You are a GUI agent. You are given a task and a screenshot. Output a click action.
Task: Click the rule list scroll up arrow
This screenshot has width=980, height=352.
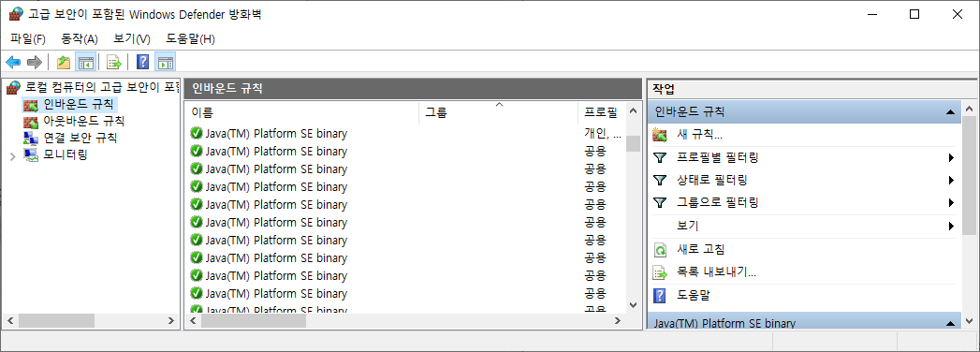coord(633,111)
